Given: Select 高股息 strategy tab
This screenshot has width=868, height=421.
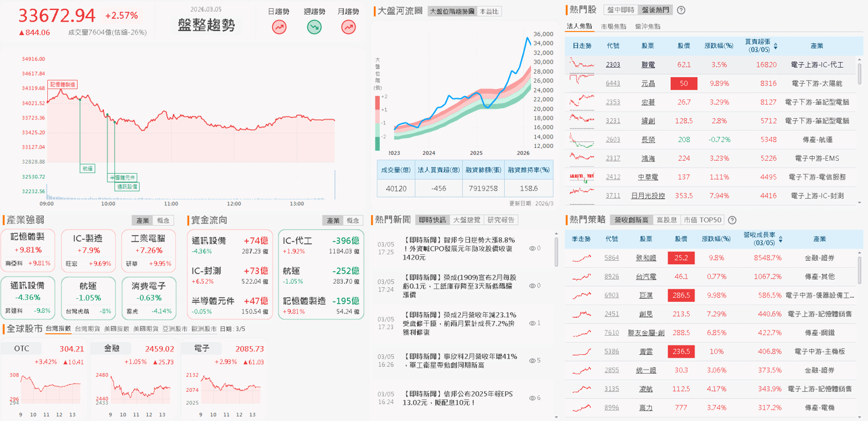Looking at the screenshot, I should (667, 220).
